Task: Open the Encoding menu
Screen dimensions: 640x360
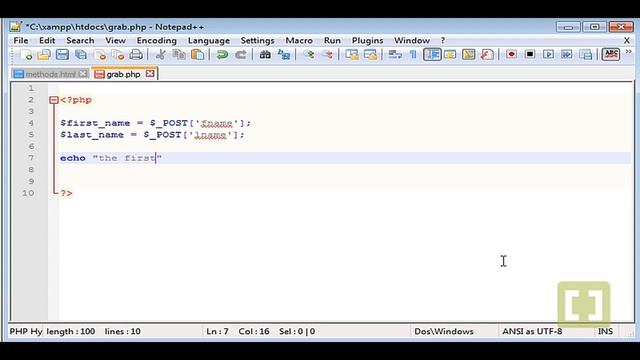Action: (x=157, y=40)
